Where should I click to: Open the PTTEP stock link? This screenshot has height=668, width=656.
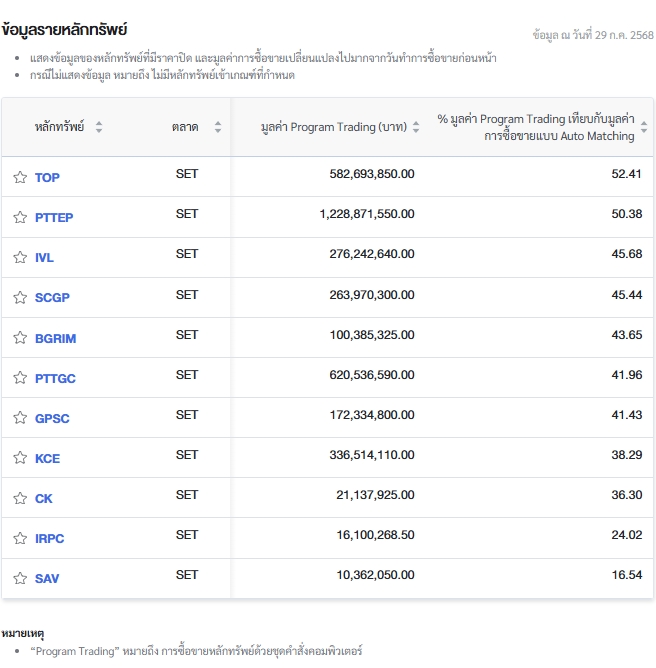[54, 217]
